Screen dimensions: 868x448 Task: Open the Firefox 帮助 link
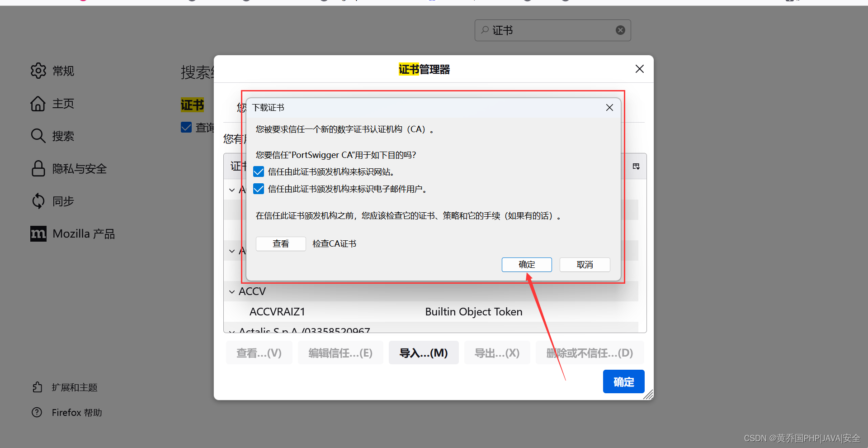[x=77, y=413]
